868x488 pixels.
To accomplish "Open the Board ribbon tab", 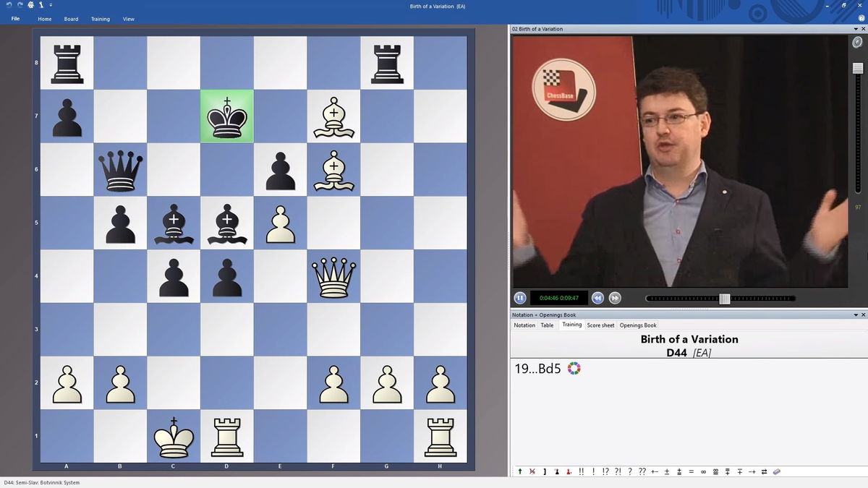I will (71, 19).
